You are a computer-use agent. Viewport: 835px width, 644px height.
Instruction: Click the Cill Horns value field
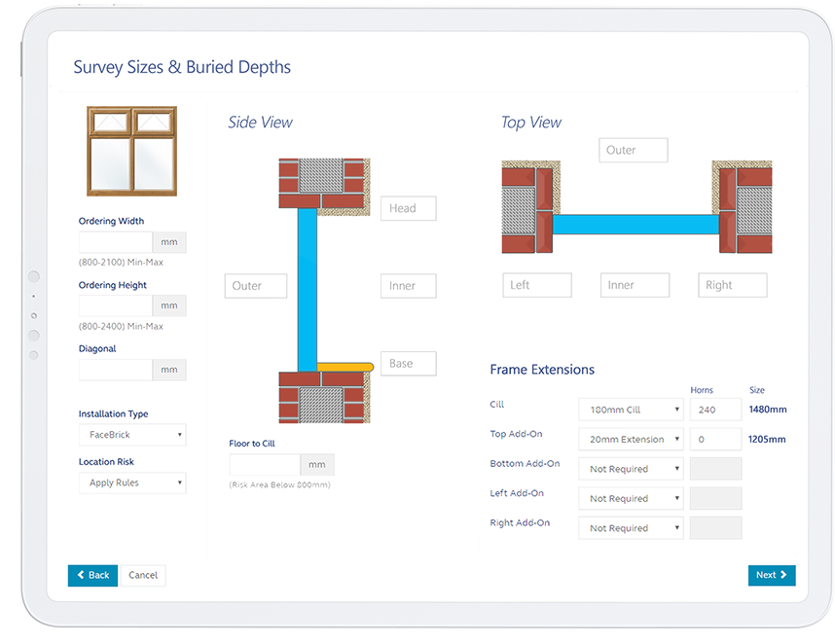pyautogui.click(x=715, y=410)
